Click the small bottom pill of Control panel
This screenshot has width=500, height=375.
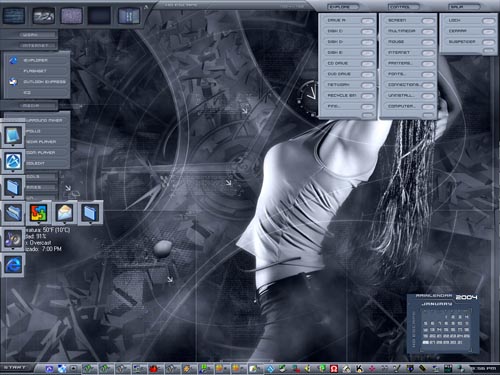[x=428, y=115]
